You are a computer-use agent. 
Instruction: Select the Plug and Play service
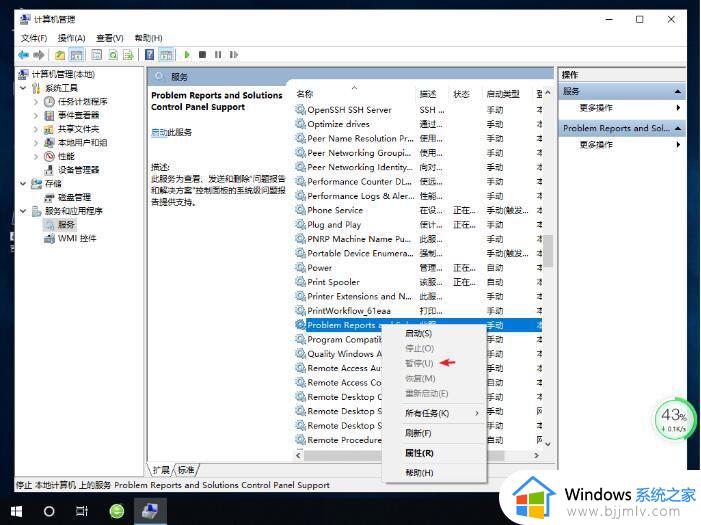click(334, 224)
